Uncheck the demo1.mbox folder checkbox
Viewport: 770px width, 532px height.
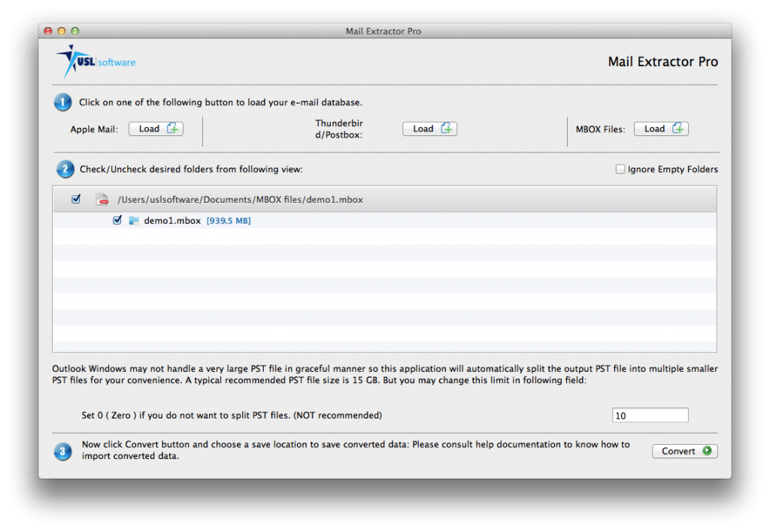pos(117,220)
